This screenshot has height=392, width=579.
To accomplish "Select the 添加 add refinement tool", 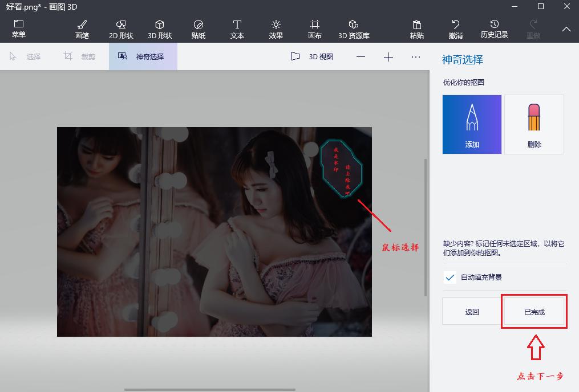I will [472, 124].
